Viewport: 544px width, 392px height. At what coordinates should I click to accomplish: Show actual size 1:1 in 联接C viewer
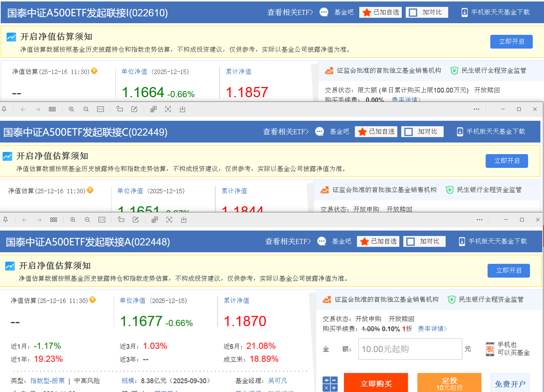101,109
